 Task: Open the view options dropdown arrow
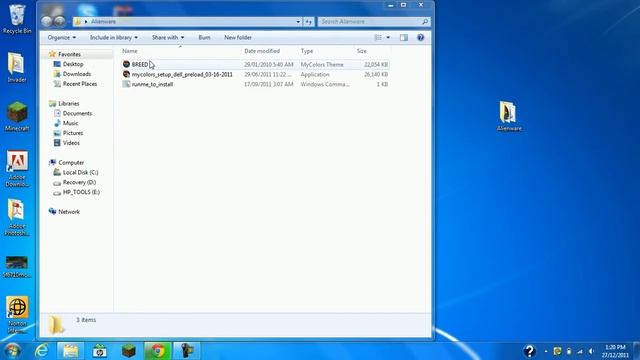[x=388, y=38]
